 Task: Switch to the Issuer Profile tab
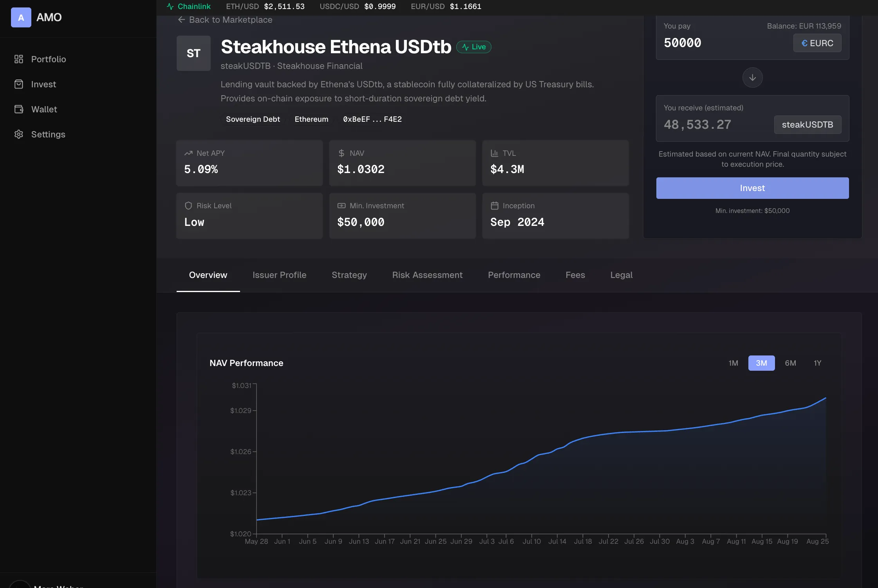[x=279, y=275]
